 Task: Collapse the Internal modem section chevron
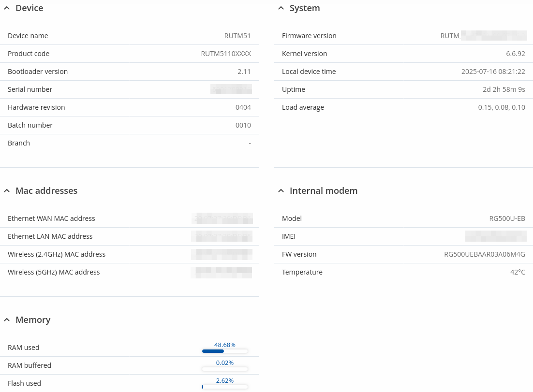tap(281, 191)
